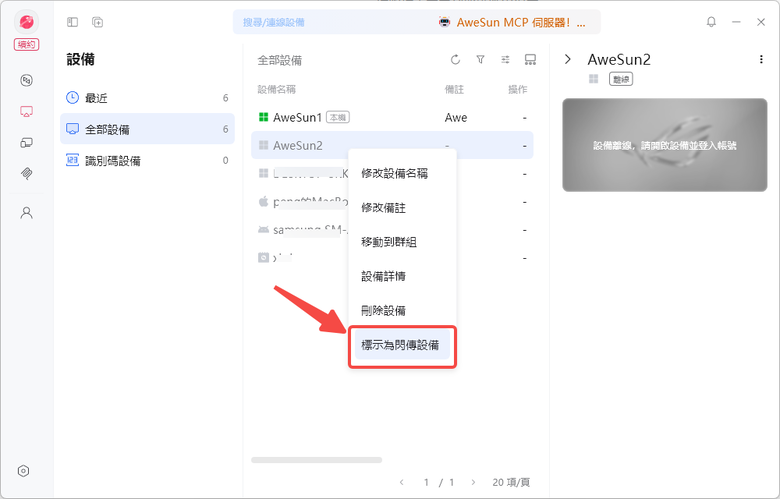This screenshot has width=780, height=499.
Task: Open the device filter funnel icon
Action: click(481, 60)
